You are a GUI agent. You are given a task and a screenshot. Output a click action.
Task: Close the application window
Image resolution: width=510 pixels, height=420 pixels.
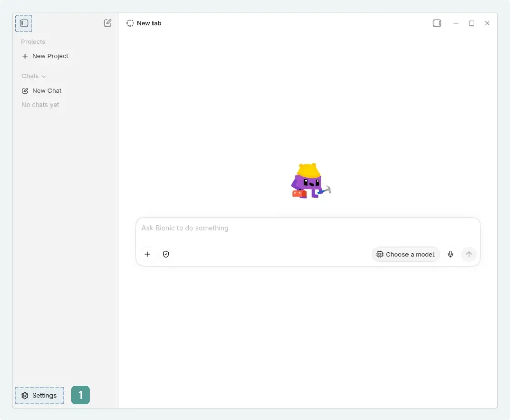coord(487,23)
